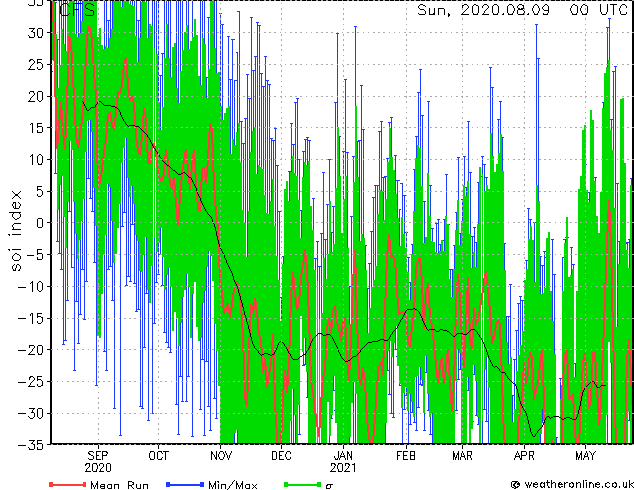Click the APR month label

[x=524, y=456]
